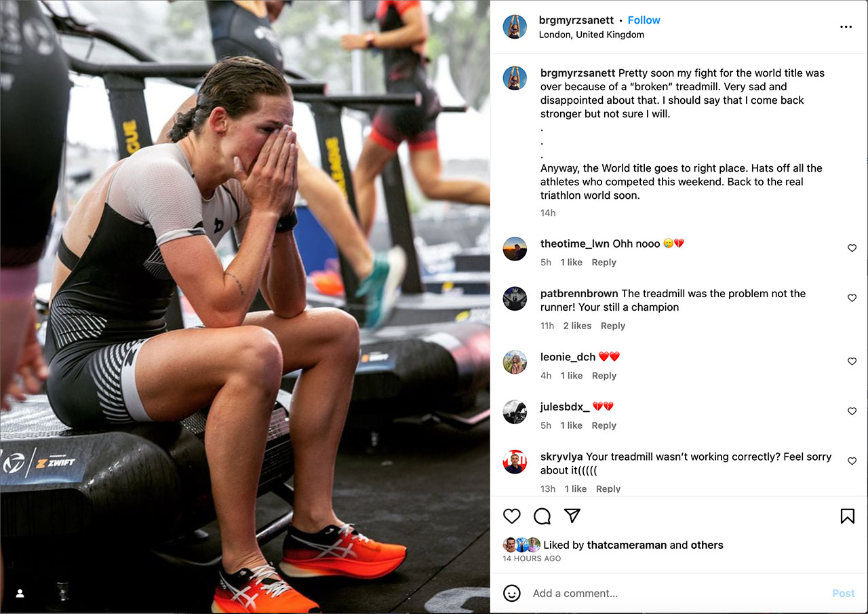Like theotime_lwn's comment
This screenshot has width=868, height=614.
coord(852,248)
